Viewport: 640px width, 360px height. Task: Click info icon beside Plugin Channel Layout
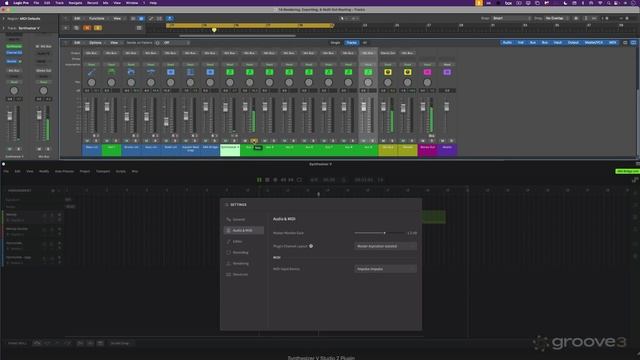[311, 246]
